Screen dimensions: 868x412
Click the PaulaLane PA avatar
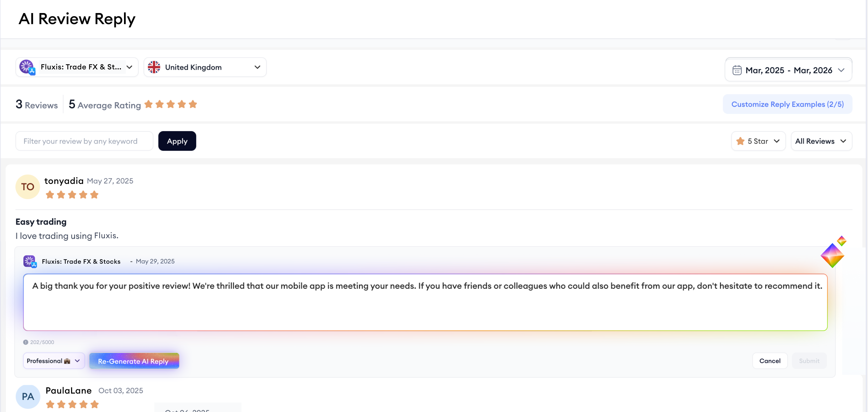pyautogui.click(x=28, y=397)
